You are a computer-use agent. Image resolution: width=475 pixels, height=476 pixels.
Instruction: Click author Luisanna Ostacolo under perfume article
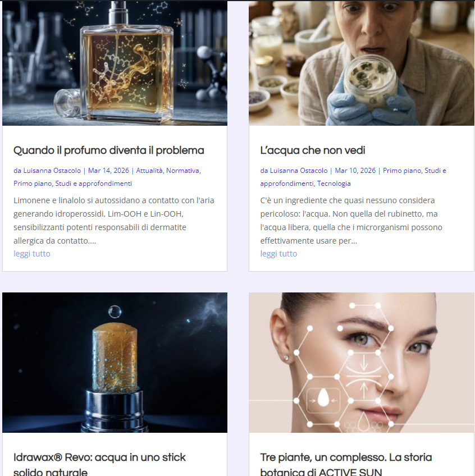pos(52,171)
